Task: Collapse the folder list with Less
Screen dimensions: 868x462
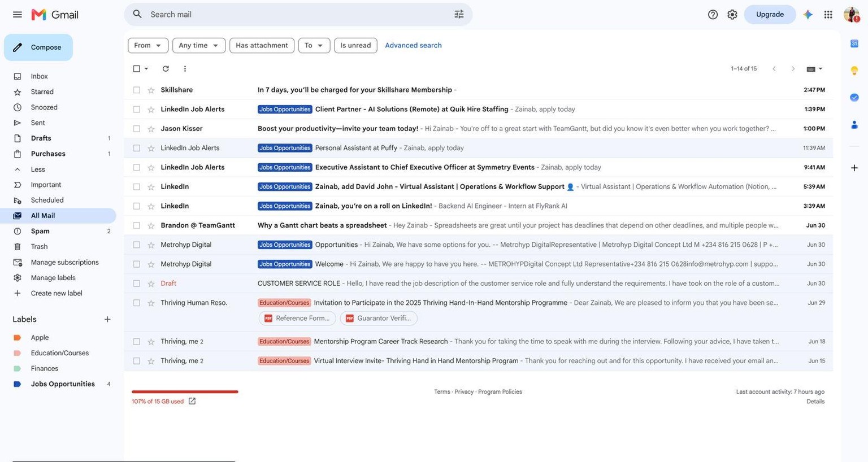Action: (x=38, y=169)
